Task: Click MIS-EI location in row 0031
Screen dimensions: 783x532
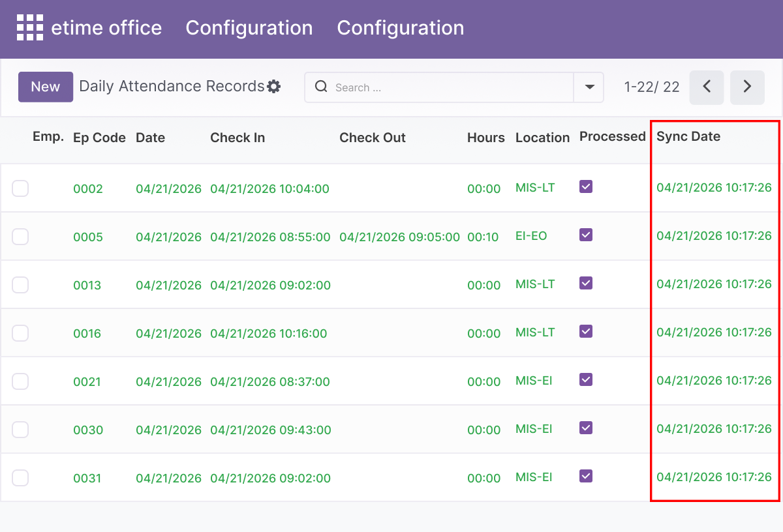Action: 534,477
